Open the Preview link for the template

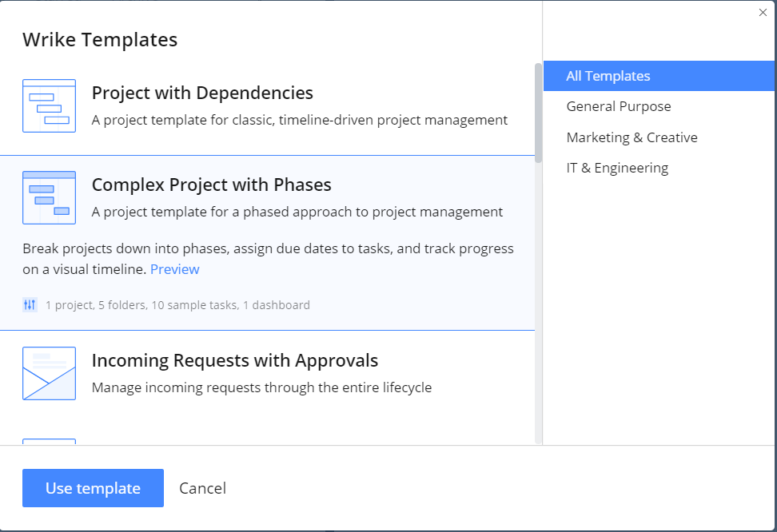coord(175,269)
